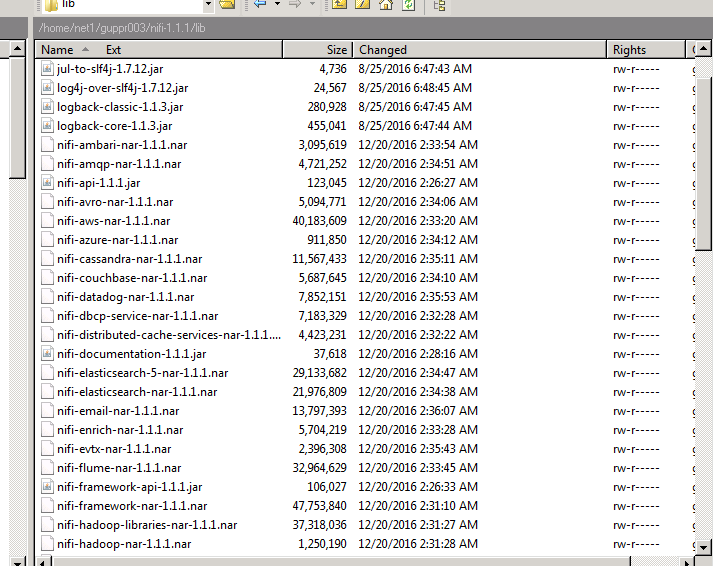The width and height of the screenshot is (713, 566).
Task: Select the nifi-distributed-cache-services-nar file
Action: coord(169,335)
